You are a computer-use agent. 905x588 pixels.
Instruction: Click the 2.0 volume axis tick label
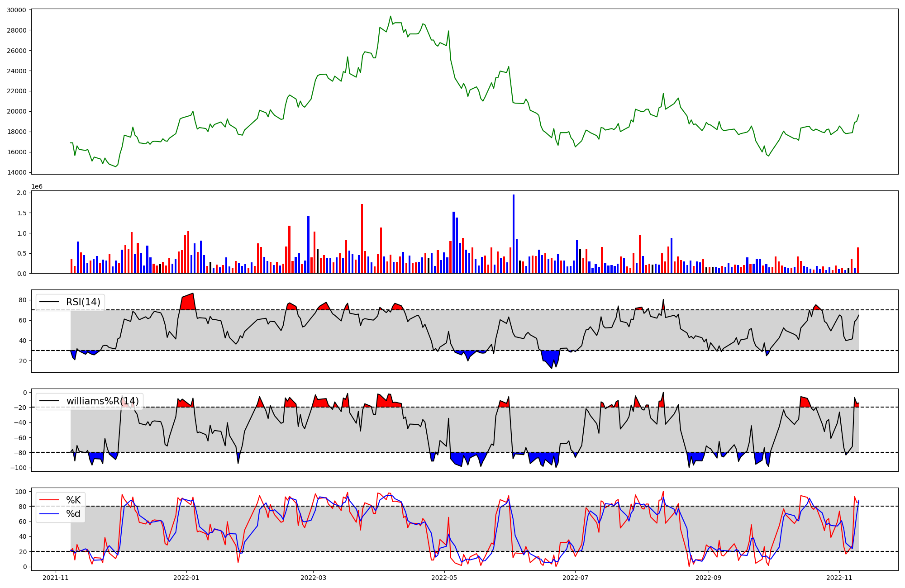[22, 193]
